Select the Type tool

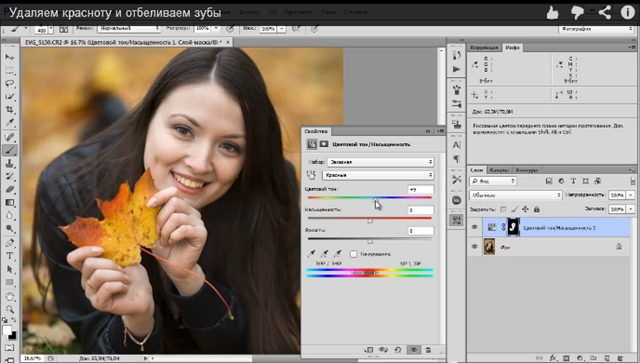(x=10, y=256)
